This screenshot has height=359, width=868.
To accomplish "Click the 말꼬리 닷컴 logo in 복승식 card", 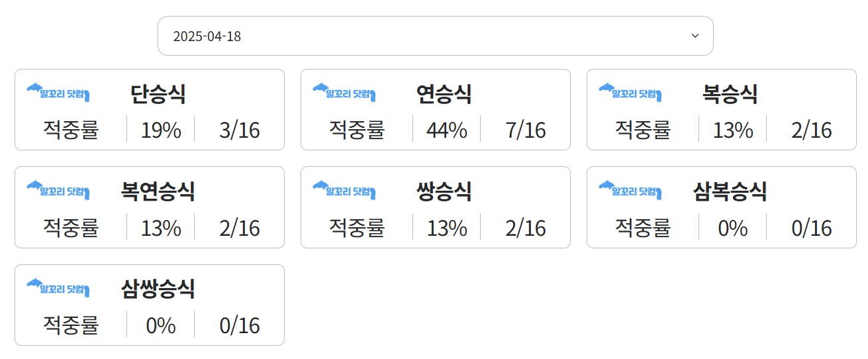I will [630, 93].
